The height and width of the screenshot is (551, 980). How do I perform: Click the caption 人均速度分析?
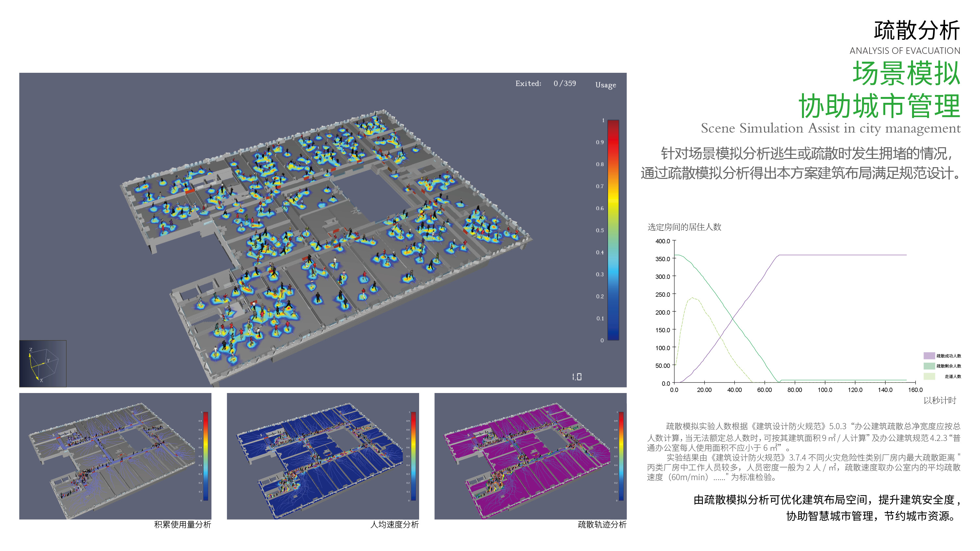pyautogui.click(x=395, y=524)
